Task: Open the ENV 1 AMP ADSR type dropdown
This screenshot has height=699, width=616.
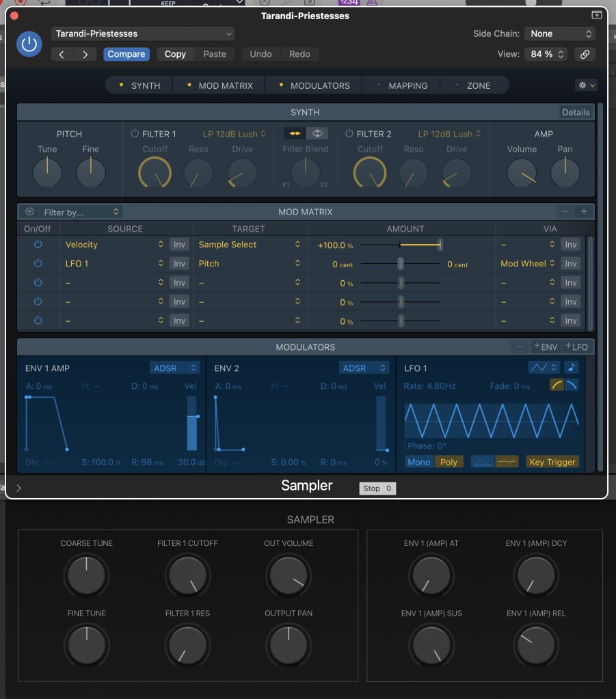Action: click(174, 368)
